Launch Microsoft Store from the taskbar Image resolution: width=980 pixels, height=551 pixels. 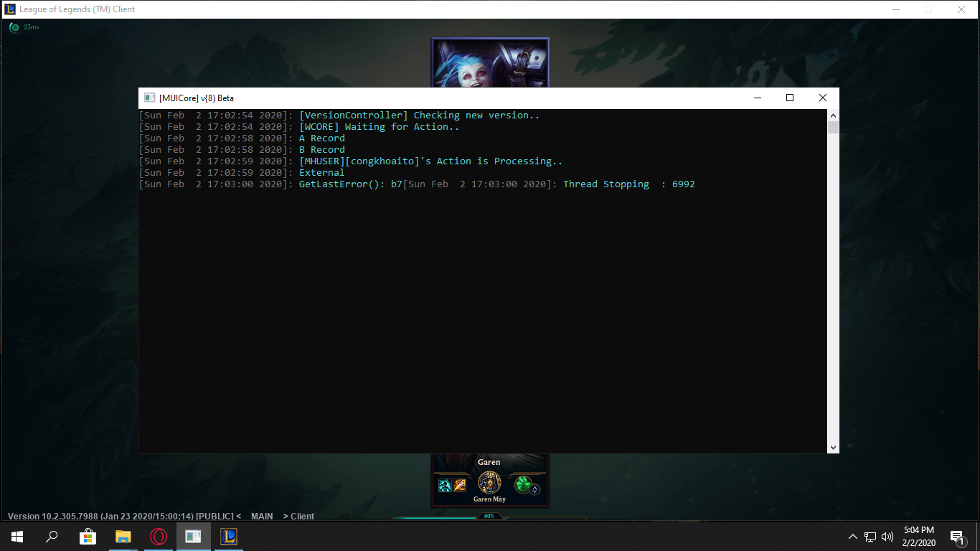tap(88, 536)
